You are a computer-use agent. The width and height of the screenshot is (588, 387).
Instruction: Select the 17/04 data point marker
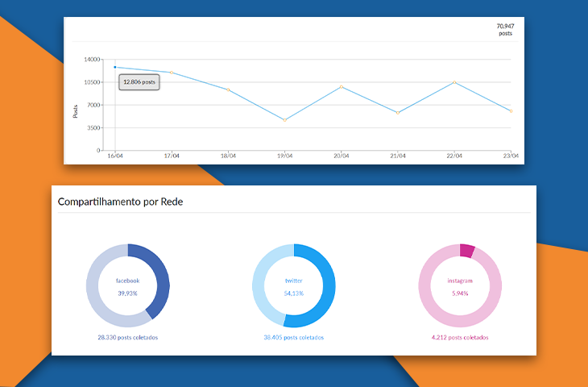point(172,73)
